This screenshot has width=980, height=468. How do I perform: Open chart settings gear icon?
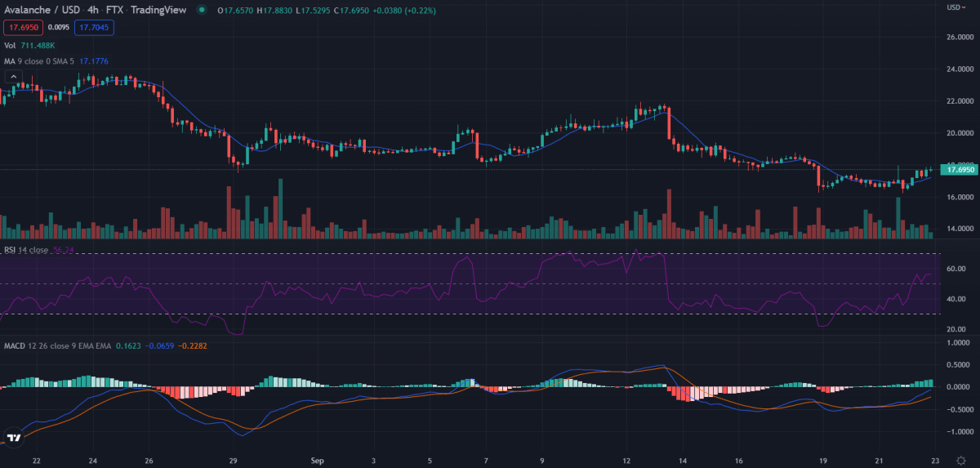[960, 460]
